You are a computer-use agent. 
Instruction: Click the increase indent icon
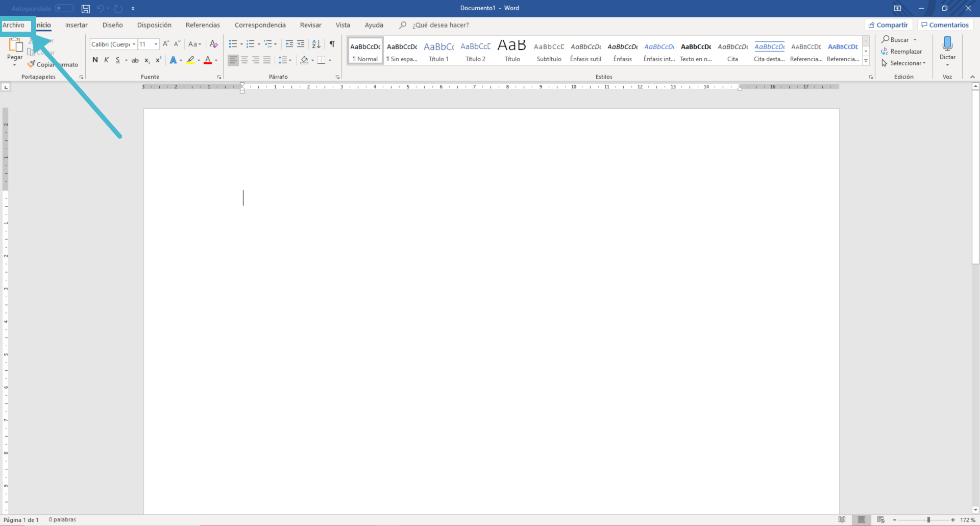(301, 44)
